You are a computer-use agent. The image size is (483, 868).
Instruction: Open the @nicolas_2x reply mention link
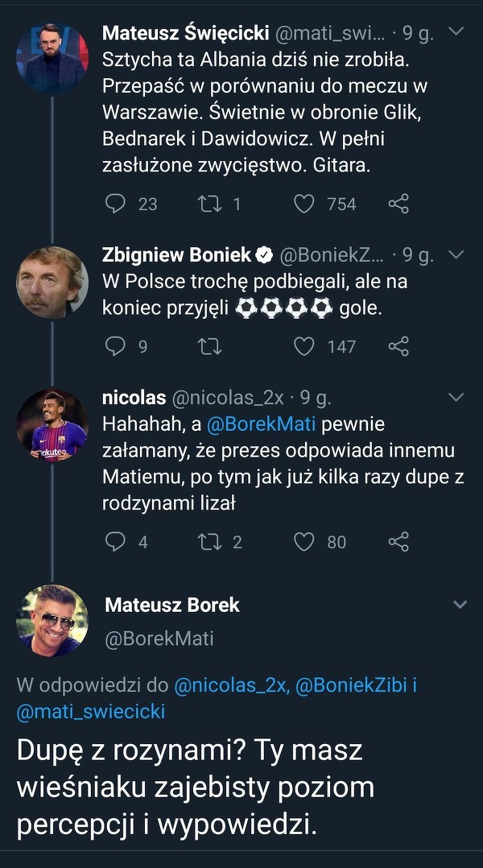pos(231,686)
